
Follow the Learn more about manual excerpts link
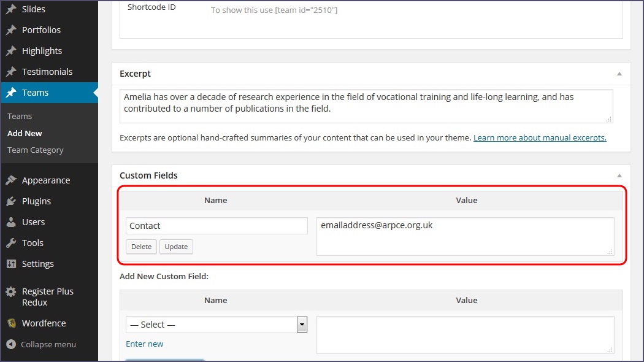point(540,138)
